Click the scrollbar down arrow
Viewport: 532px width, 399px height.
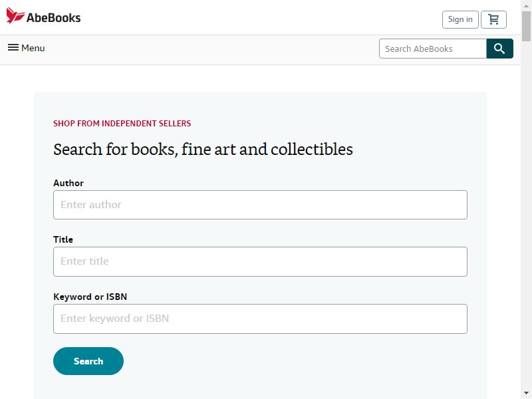(x=526, y=394)
